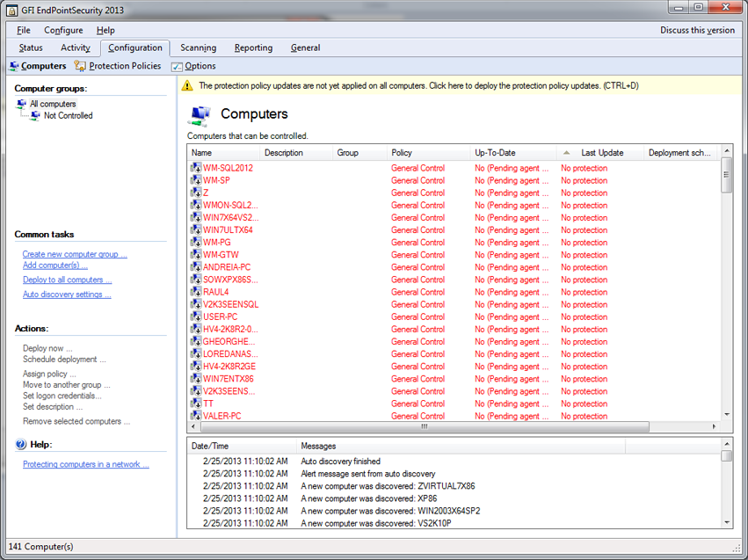The height and width of the screenshot is (560, 748).
Task: Switch to the Status tab
Action: [31, 47]
